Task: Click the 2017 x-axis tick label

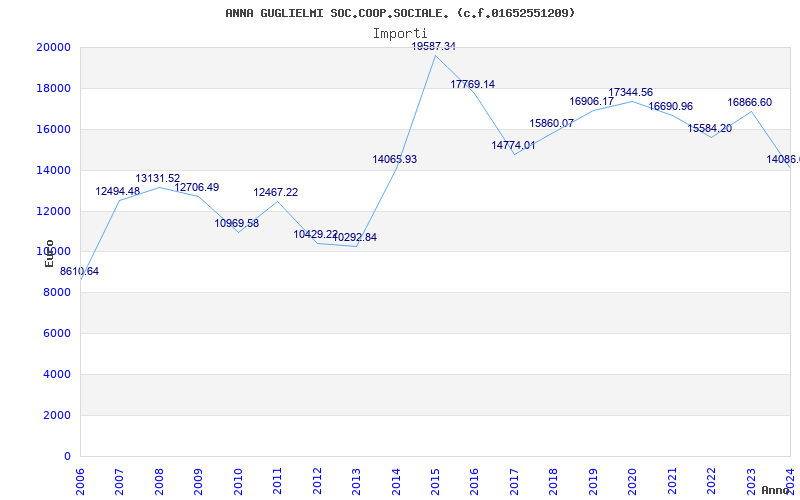Action: click(x=514, y=481)
